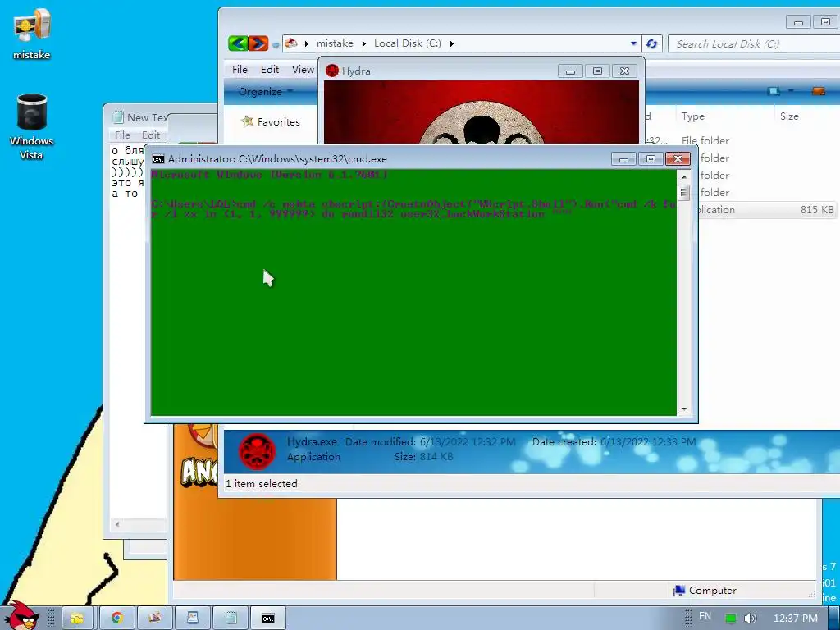
Task: Minimize the cmd.exe window
Action: click(623, 159)
